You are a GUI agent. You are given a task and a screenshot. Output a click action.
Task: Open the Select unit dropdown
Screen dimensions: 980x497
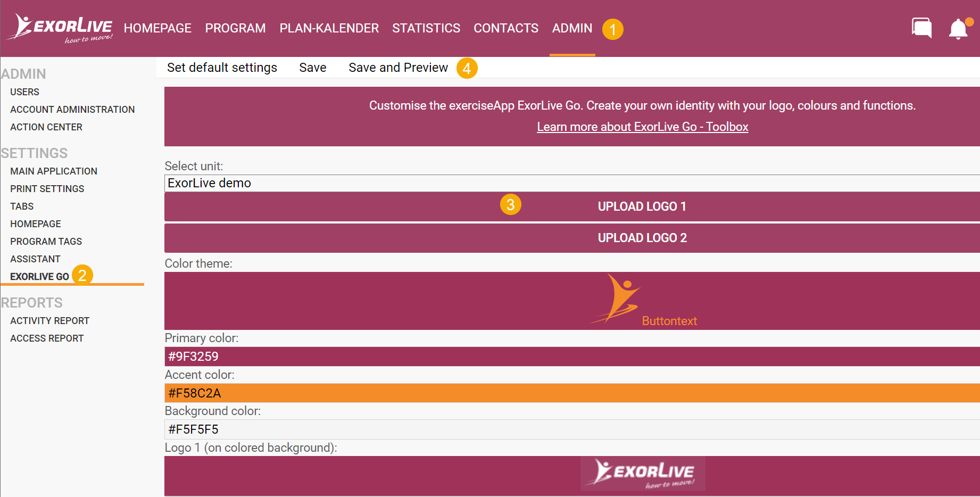tap(572, 183)
